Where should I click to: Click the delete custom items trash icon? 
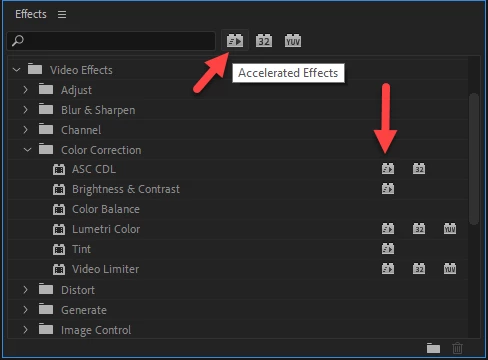click(457, 348)
